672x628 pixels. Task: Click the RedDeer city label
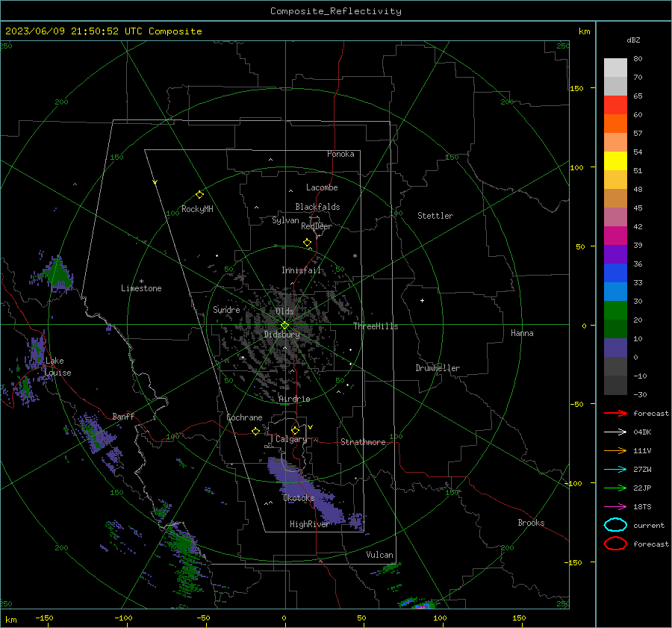[x=317, y=226]
